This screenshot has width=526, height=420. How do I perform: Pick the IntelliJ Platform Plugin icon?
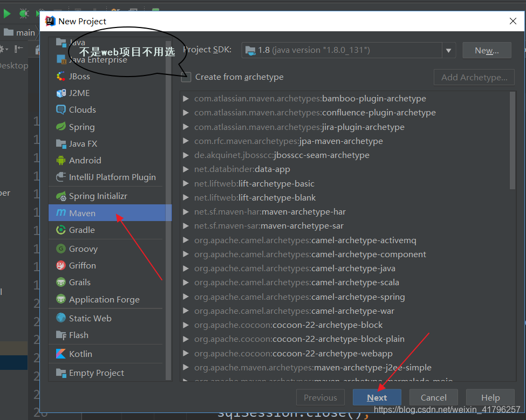pyautogui.click(x=61, y=177)
